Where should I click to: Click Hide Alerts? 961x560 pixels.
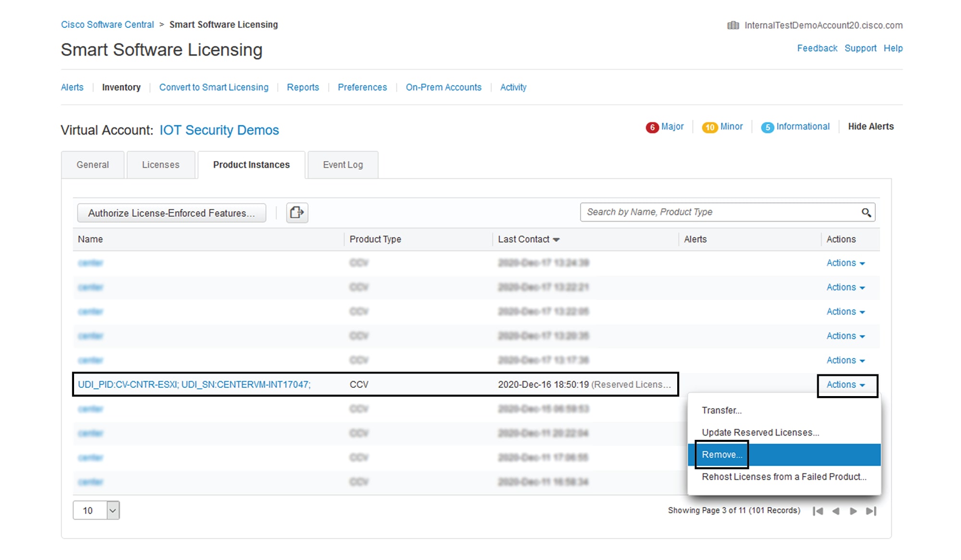coord(871,126)
